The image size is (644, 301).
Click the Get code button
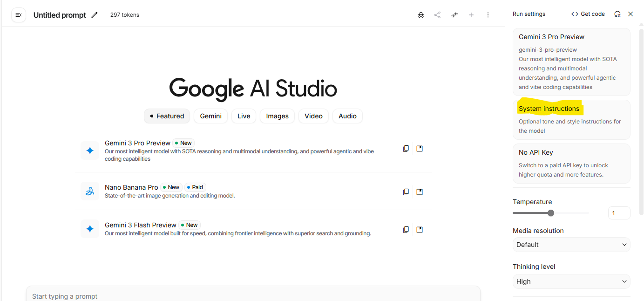click(588, 14)
